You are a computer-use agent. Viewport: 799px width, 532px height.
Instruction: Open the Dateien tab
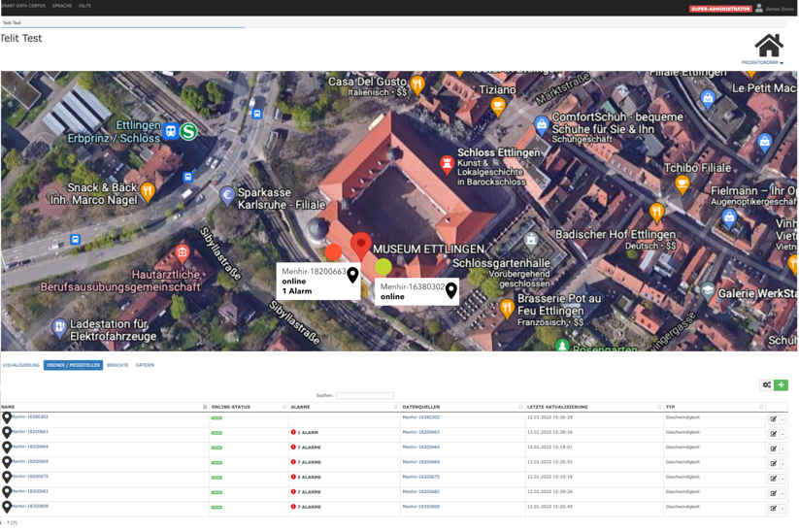(145, 366)
